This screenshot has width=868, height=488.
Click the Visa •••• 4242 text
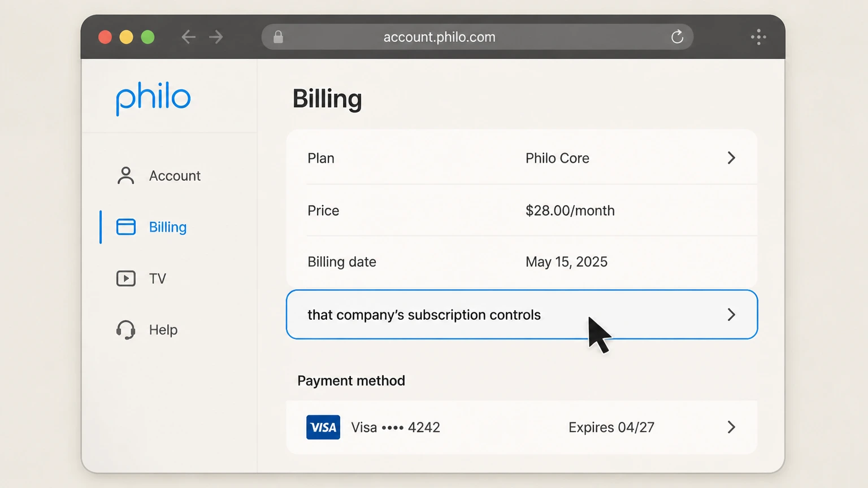click(396, 428)
